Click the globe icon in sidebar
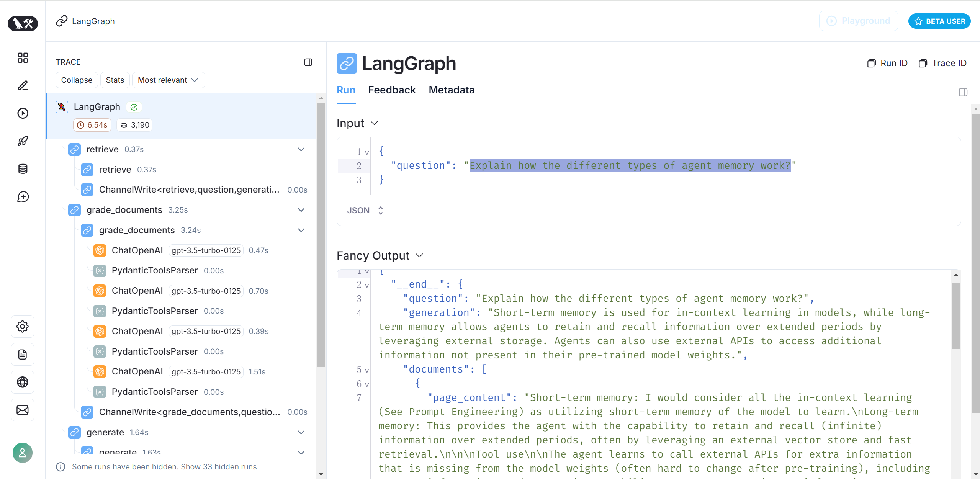The width and height of the screenshot is (980, 479). click(x=23, y=382)
